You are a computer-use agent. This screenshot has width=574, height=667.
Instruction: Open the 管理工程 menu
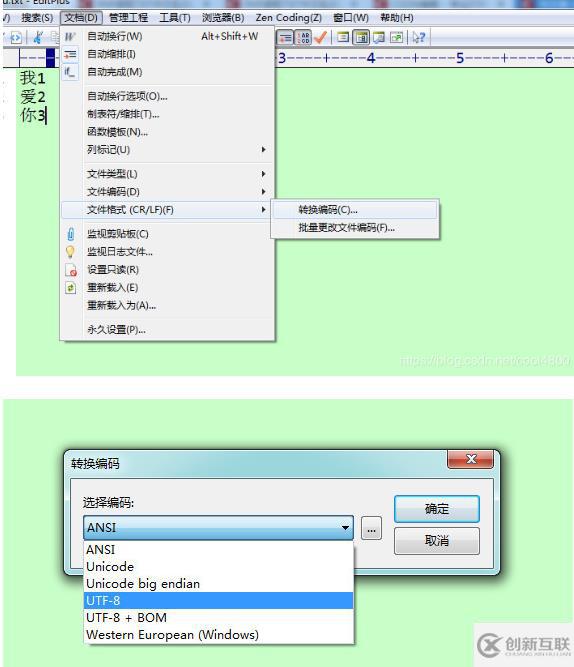point(129,18)
